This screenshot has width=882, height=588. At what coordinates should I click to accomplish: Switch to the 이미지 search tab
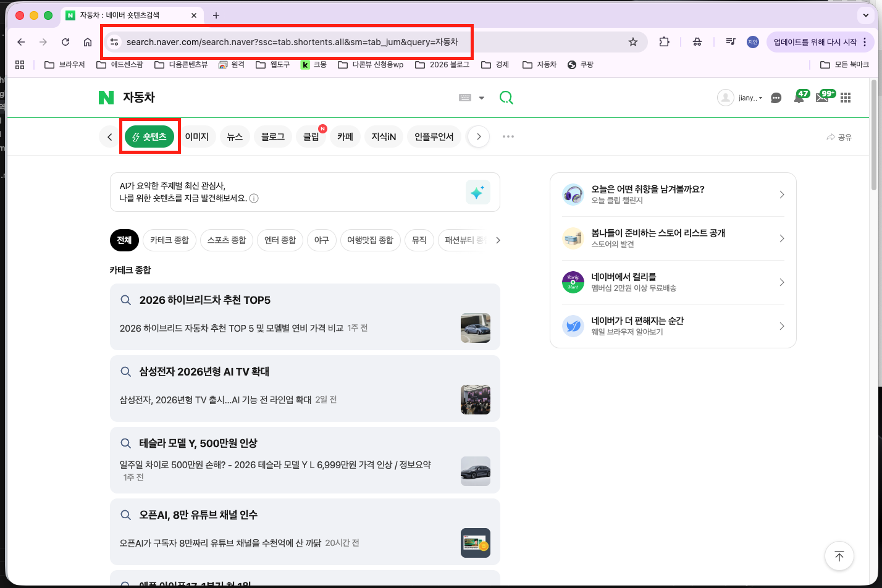(197, 136)
